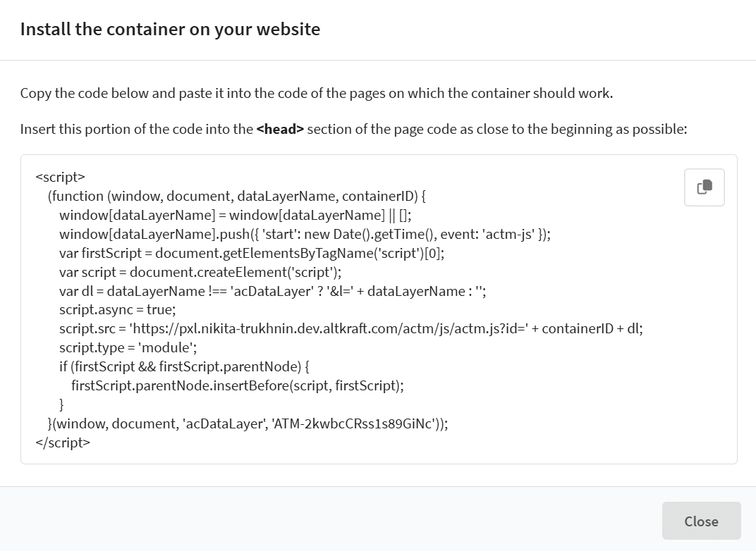This screenshot has height=551, width=756.
Task: Click the script.type = 'module' line
Action: coord(128,347)
